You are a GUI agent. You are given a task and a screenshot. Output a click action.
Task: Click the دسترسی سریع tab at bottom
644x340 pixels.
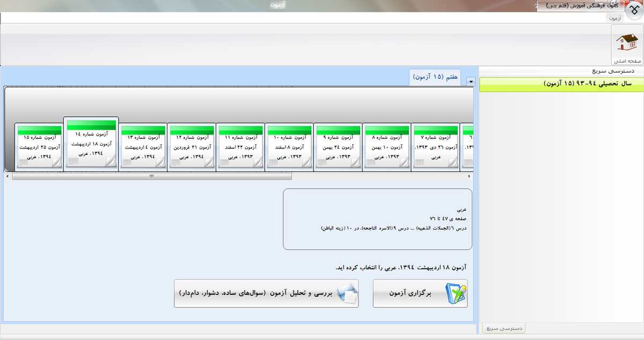pyautogui.click(x=503, y=328)
